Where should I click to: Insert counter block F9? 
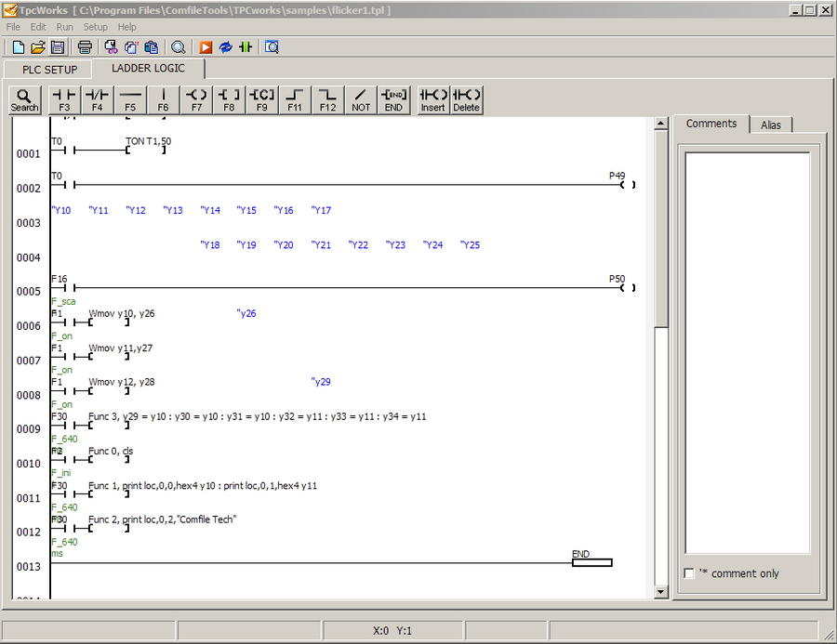point(262,99)
